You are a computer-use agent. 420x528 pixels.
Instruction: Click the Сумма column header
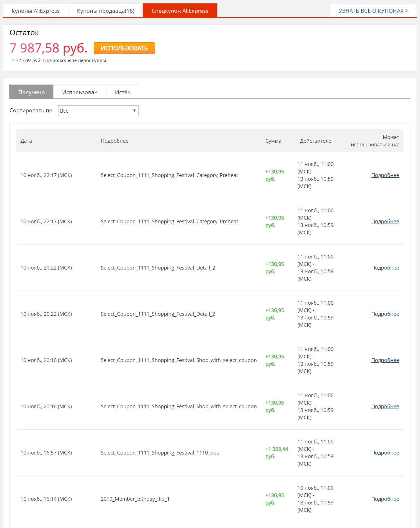[273, 141]
